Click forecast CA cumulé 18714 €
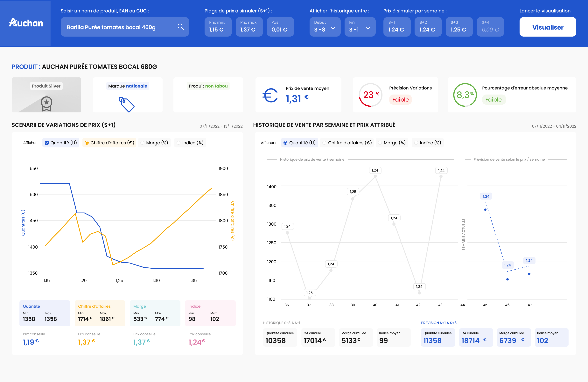588x382 pixels. 476,337
